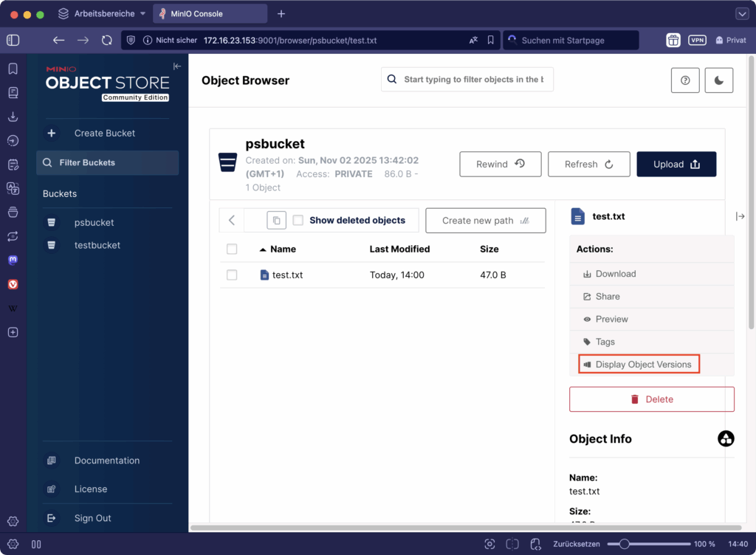The width and height of the screenshot is (756, 555).
Task: Go back with the path chevron
Action: point(232,220)
